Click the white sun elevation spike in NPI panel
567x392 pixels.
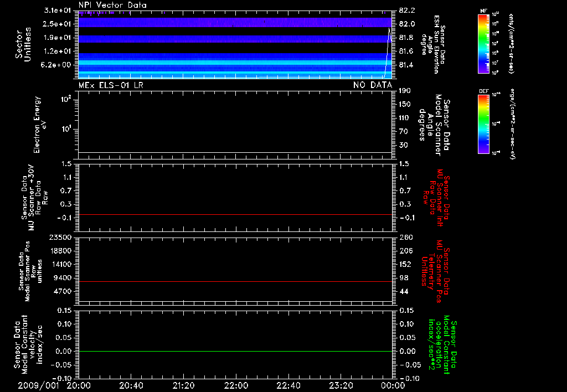point(389,53)
